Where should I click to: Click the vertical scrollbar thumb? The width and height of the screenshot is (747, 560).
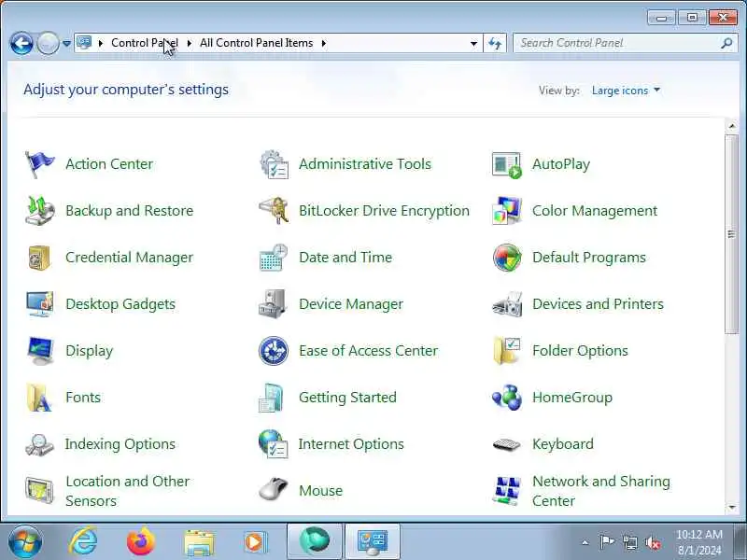[731, 234]
